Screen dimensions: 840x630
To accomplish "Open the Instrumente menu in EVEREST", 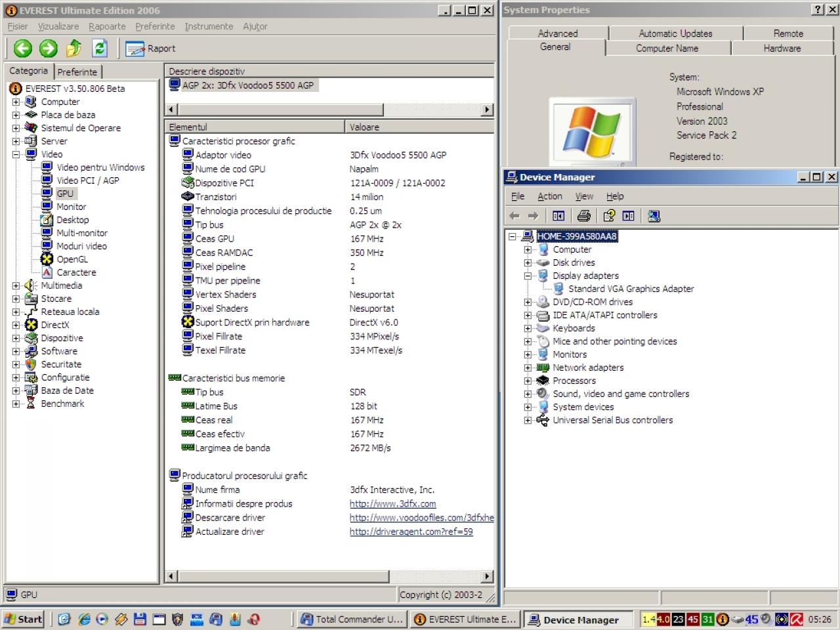I will point(209,26).
